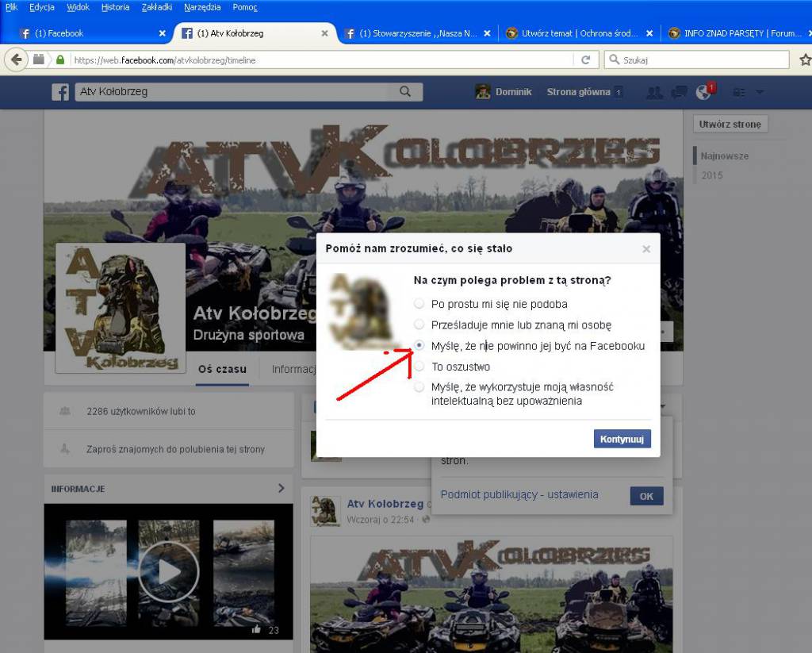Open the post's cover photo image
This screenshot has height=653, width=812.
click(492, 594)
